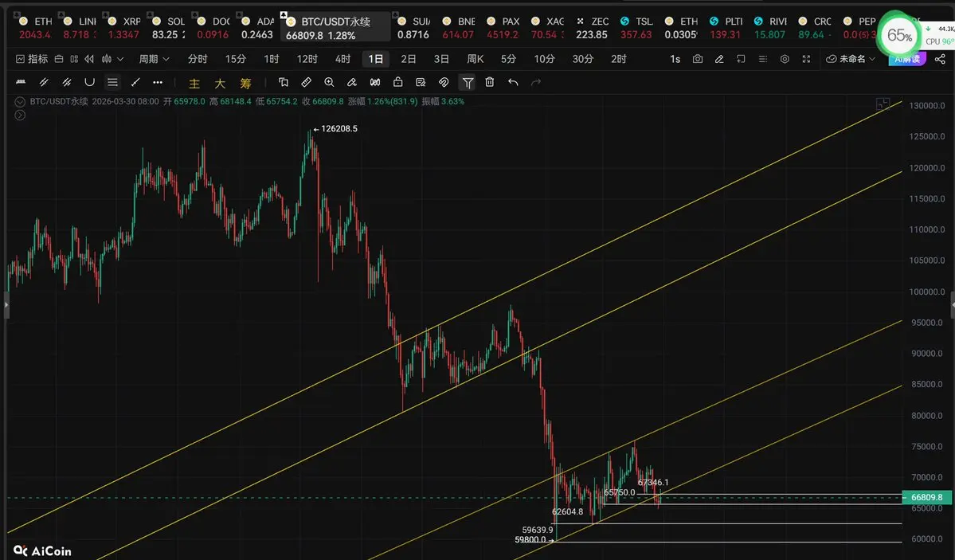Open more drawing tools ellipsis

pyautogui.click(x=158, y=82)
